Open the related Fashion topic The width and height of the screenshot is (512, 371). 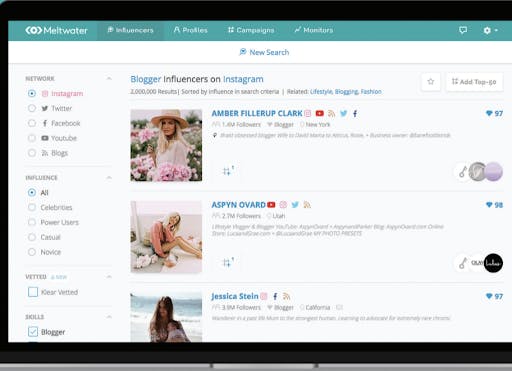[371, 92]
